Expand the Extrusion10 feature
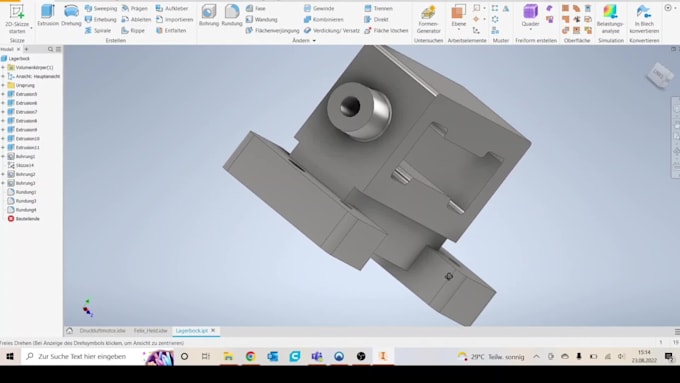 point(3,139)
